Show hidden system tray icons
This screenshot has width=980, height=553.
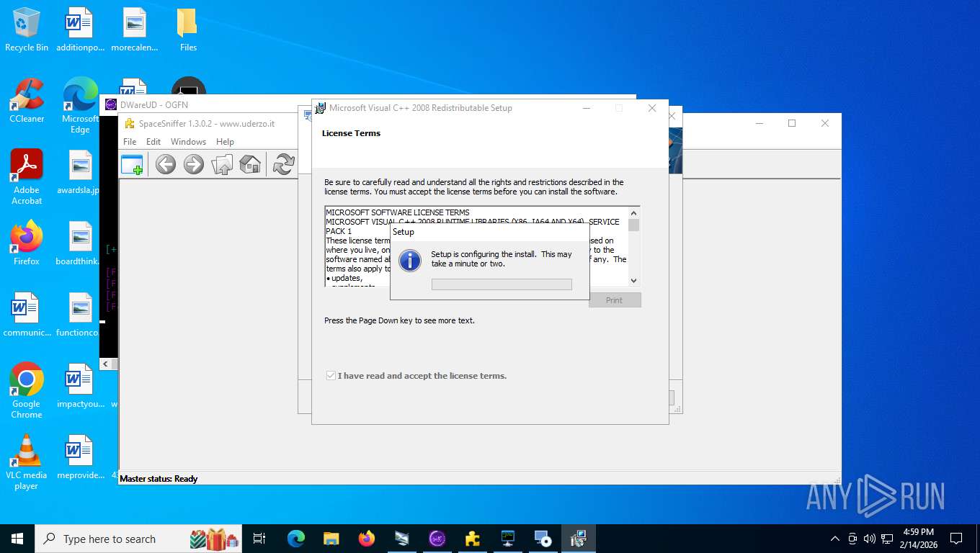[835, 539]
